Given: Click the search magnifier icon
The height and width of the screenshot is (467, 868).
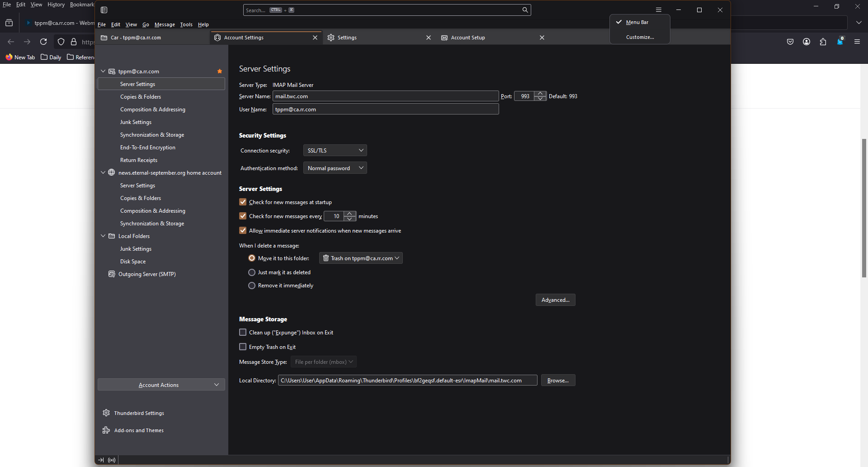Looking at the screenshot, I should click(525, 10).
